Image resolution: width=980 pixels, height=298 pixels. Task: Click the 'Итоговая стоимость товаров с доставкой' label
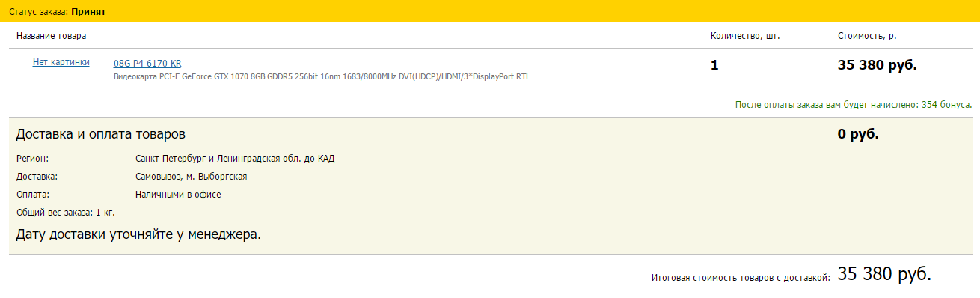point(741,278)
